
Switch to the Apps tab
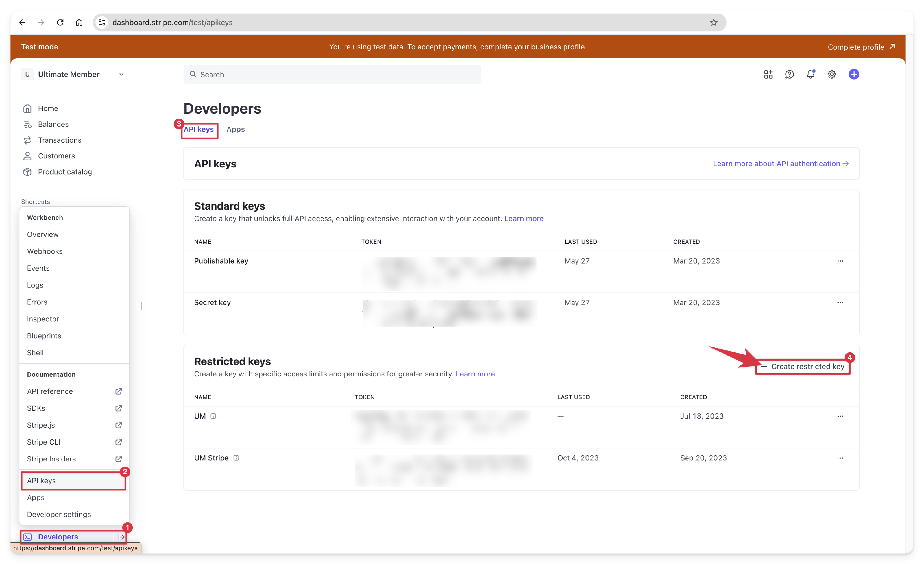coord(236,129)
